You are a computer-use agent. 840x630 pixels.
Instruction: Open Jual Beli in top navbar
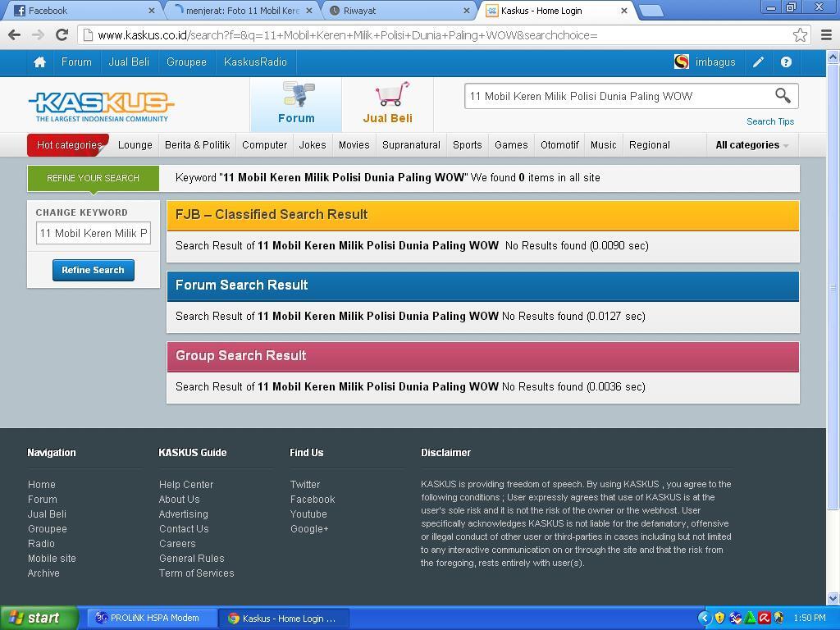pyautogui.click(x=129, y=62)
